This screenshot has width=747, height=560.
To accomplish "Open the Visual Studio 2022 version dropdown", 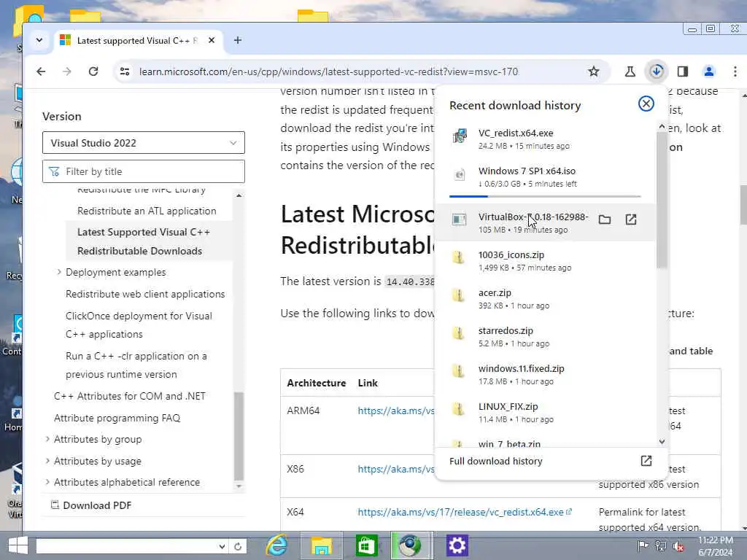I will (144, 142).
